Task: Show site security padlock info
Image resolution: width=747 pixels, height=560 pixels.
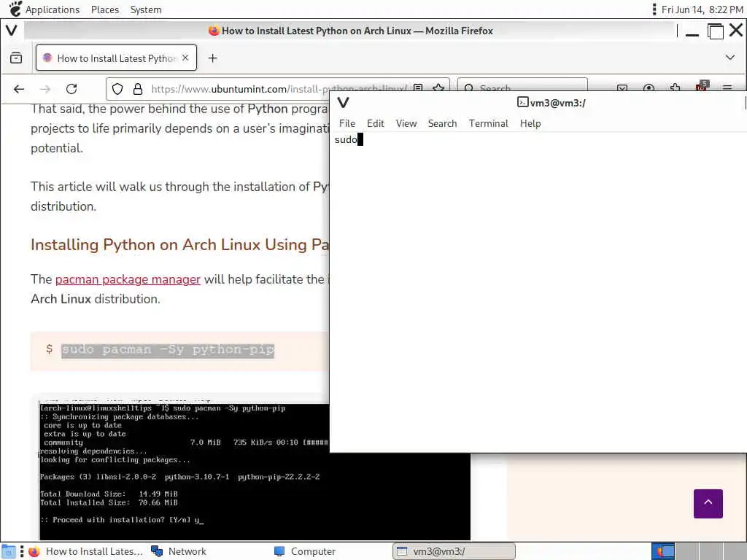Action: point(138,89)
